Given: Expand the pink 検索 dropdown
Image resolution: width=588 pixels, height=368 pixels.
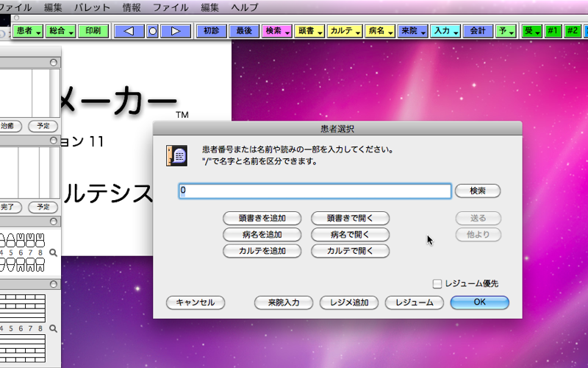Looking at the screenshot, I should (x=277, y=31).
